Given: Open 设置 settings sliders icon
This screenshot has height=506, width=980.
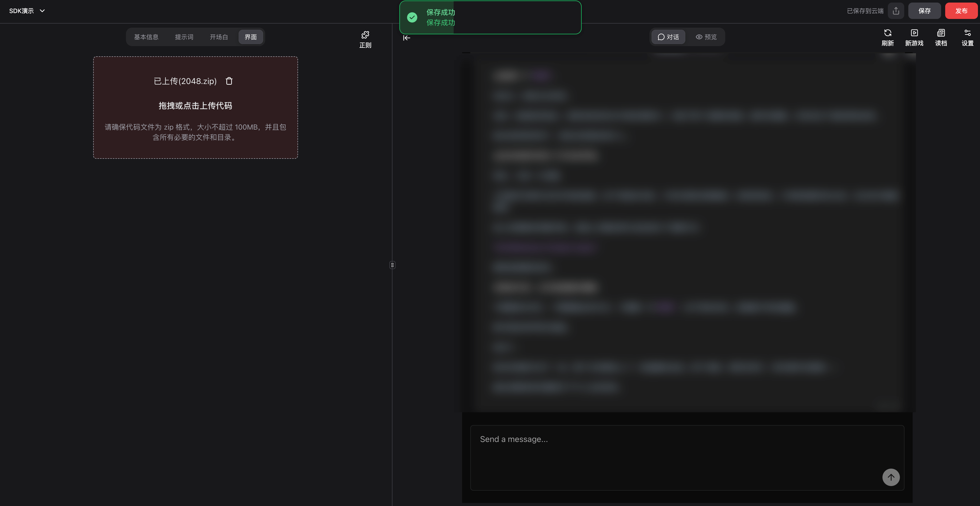Looking at the screenshot, I should [x=967, y=33].
